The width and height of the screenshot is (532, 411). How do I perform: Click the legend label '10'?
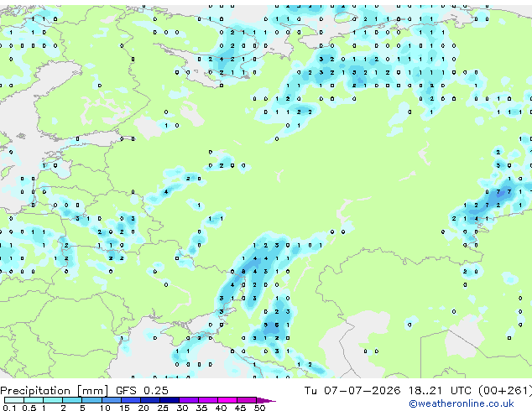(105, 408)
